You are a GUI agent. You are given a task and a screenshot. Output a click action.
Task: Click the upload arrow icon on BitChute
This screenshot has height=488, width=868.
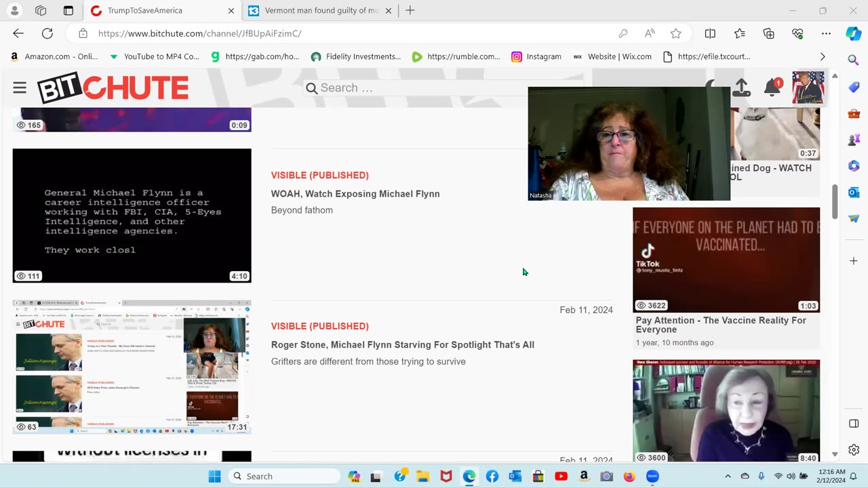741,87
